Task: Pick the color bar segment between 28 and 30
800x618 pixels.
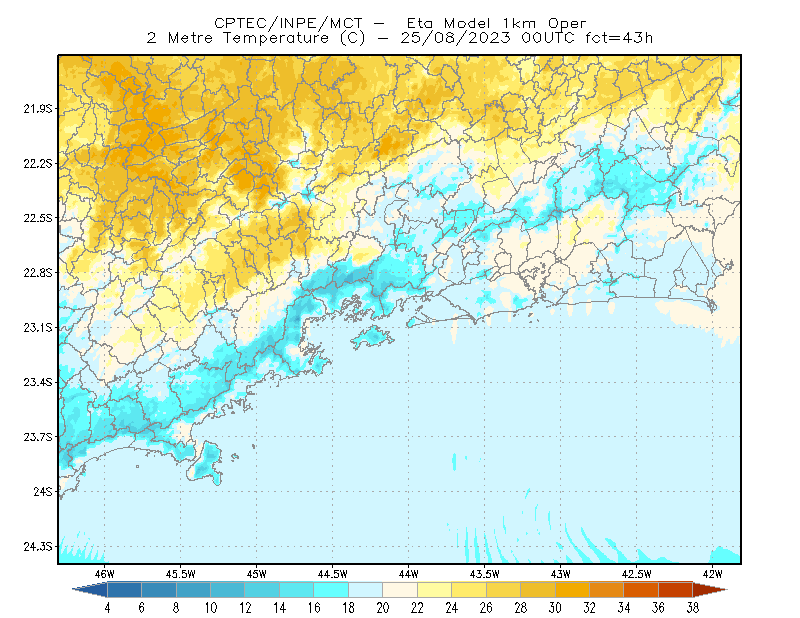Action: 538,590
